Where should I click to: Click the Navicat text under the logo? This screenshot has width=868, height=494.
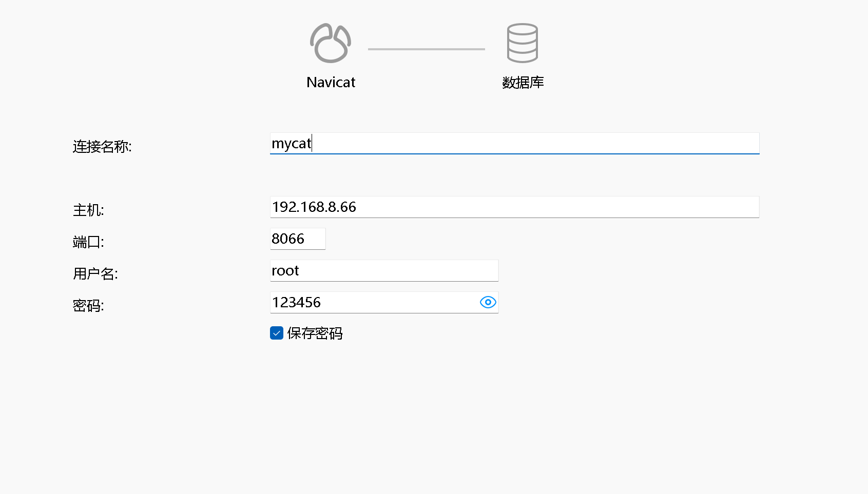pyautogui.click(x=331, y=83)
